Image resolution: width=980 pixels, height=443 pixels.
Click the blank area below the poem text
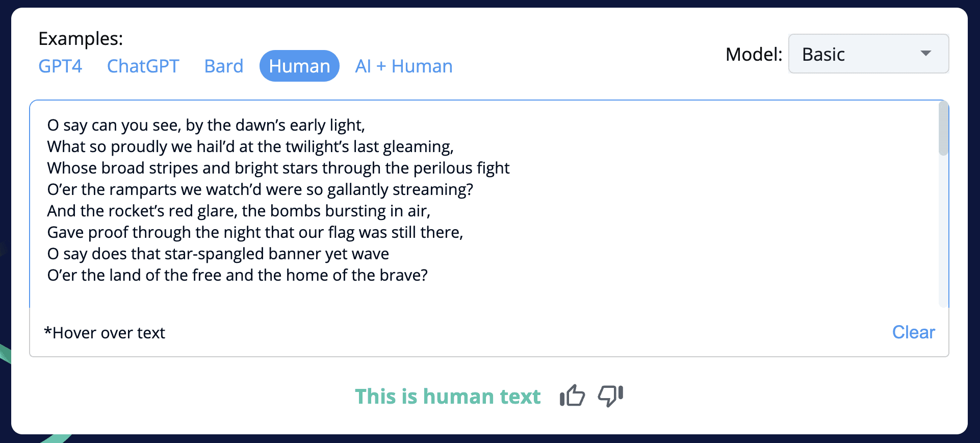click(x=459, y=296)
